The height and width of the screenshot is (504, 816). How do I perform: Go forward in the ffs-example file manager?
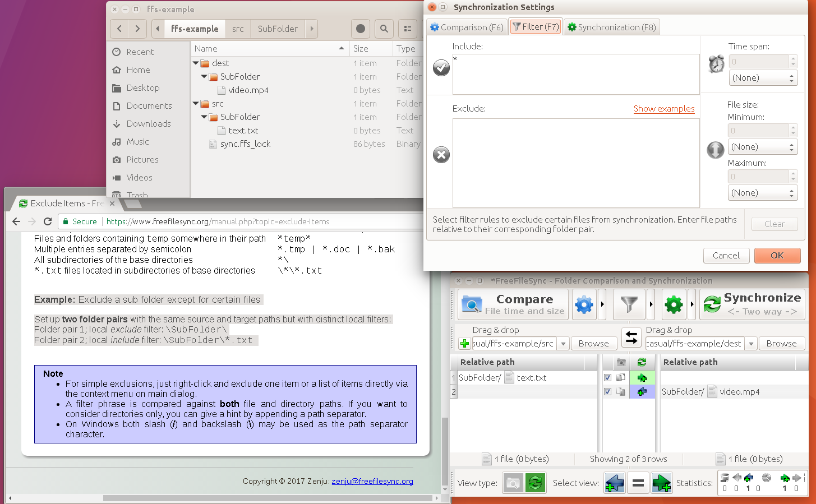pos(138,29)
